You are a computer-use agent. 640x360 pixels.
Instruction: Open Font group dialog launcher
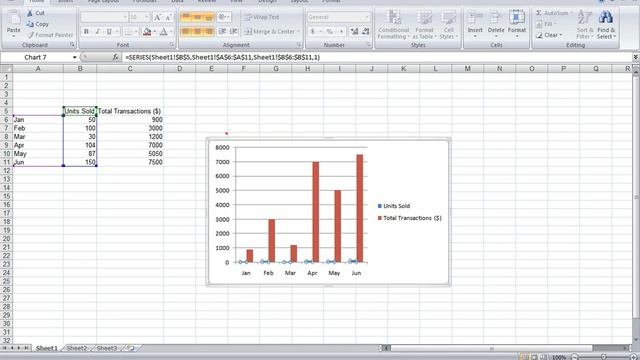click(x=171, y=44)
